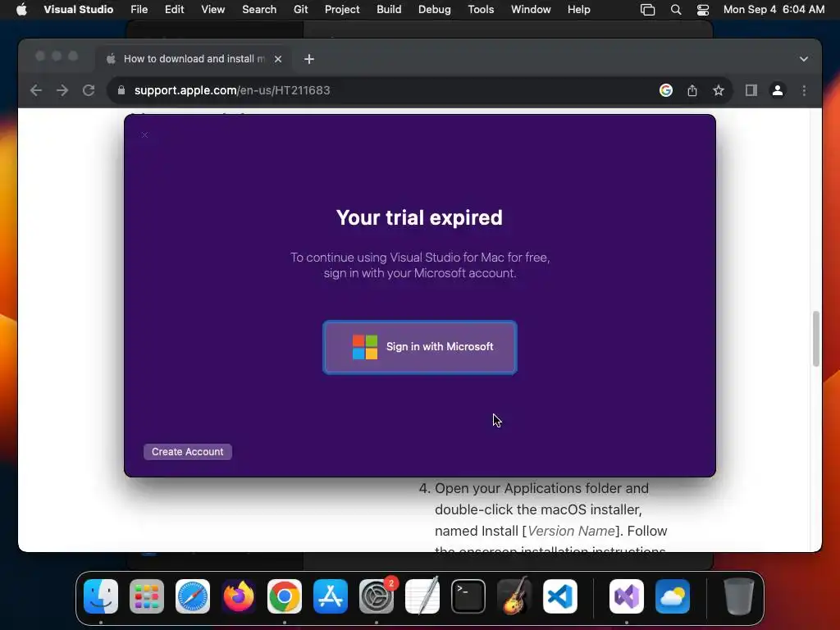Go forward in the browser
Screen dimensions: 840x630
[62, 90]
